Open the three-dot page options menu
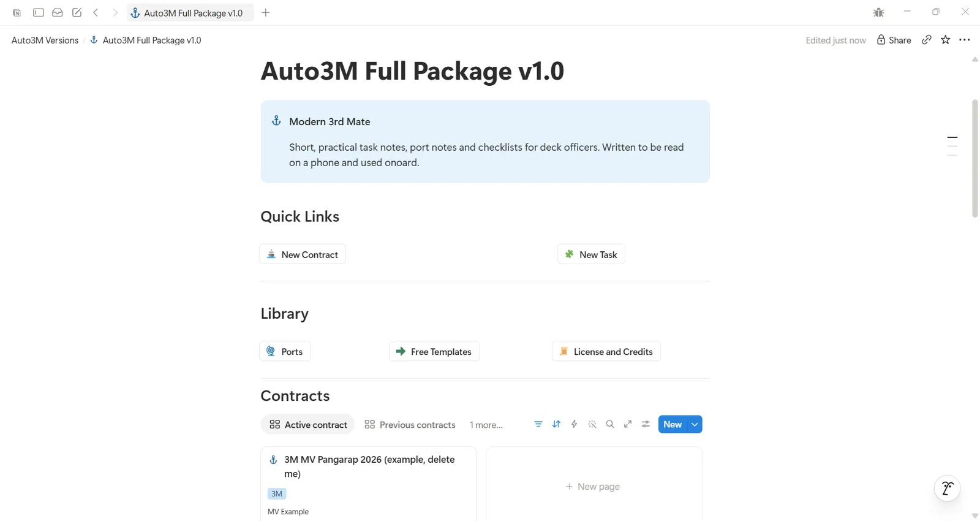The height and width of the screenshot is (521, 980). click(965, 40)
